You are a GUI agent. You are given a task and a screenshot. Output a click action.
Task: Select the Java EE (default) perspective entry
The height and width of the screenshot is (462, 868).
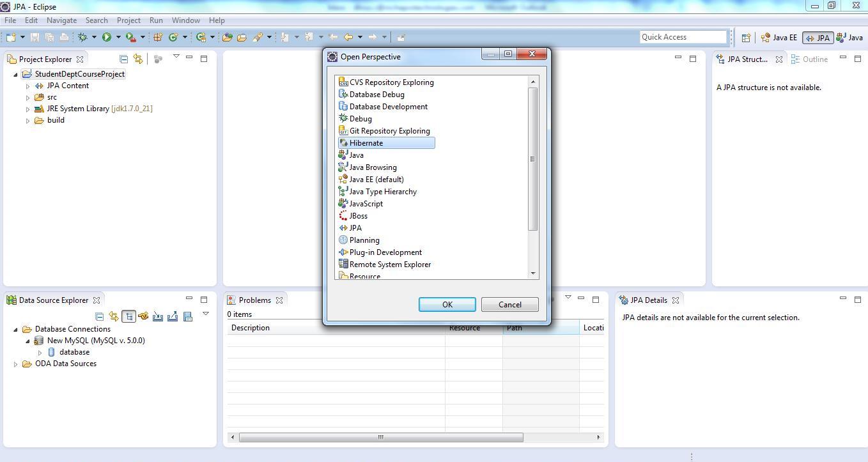[x=371, y=180]
